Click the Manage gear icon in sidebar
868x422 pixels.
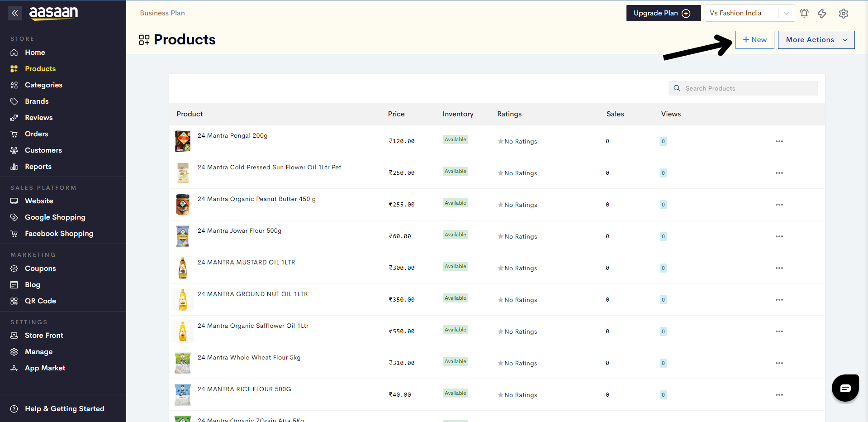pyautogui.click(x=14, y=352)
